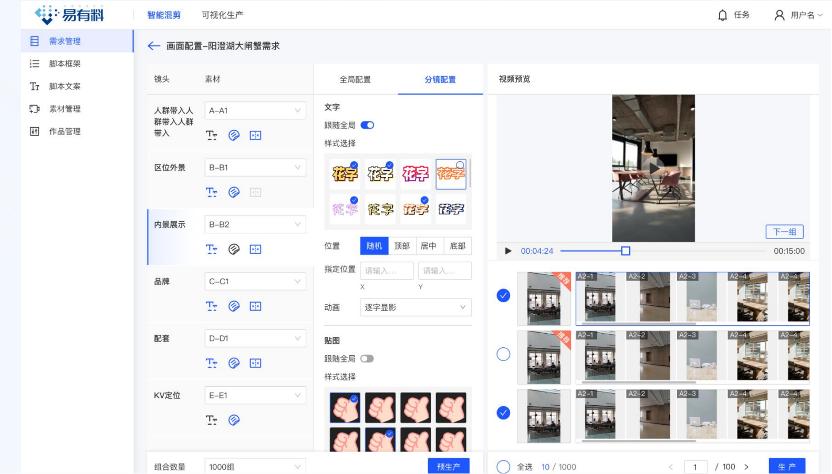
Task: Select the 全局配置 tab
Action: coord(355,80)
